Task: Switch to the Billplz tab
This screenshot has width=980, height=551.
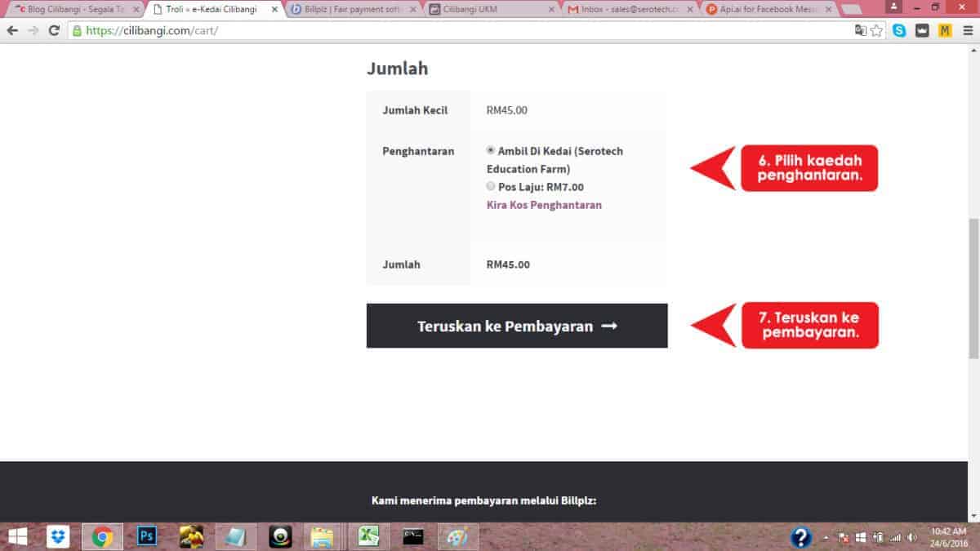Action: [351, 10]
